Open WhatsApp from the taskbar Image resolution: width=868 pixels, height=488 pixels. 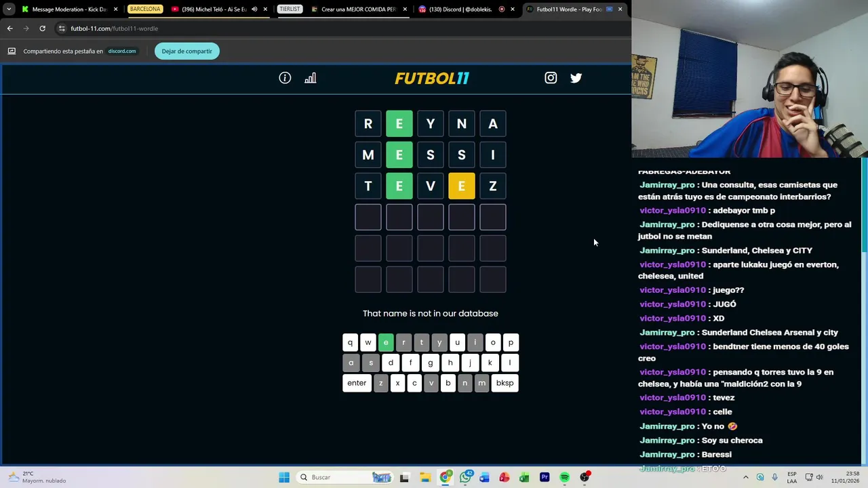[x=465, y=477]
